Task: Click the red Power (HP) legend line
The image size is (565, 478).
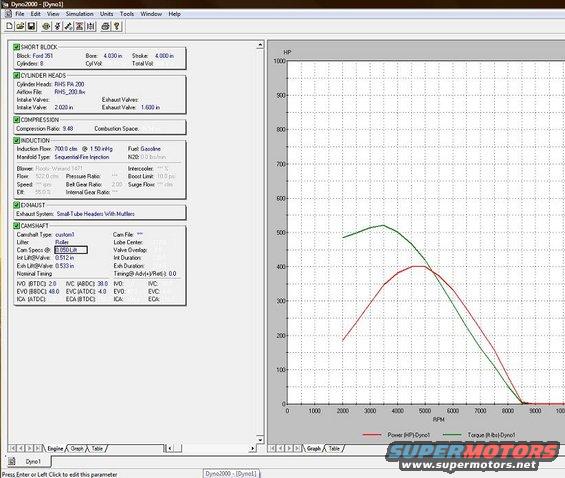Action: click(372, 435)
